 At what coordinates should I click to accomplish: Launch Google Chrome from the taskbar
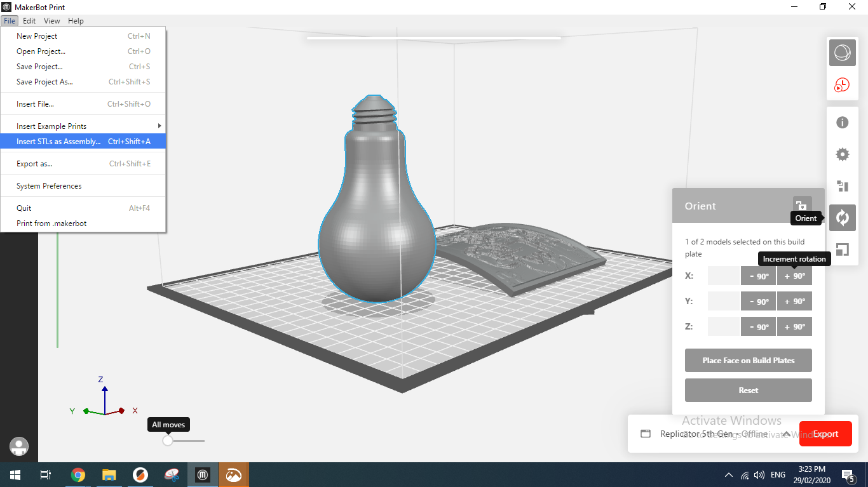[78, 475]
